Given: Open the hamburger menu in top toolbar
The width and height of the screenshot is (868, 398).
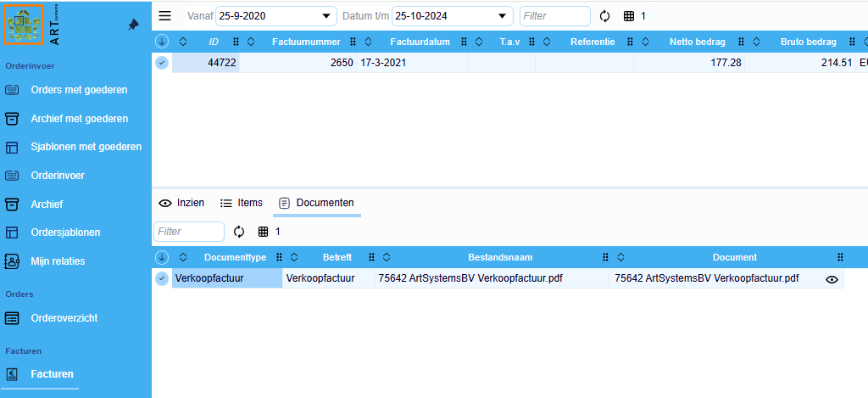Looking at the screenshot, I should click(165, 16).
